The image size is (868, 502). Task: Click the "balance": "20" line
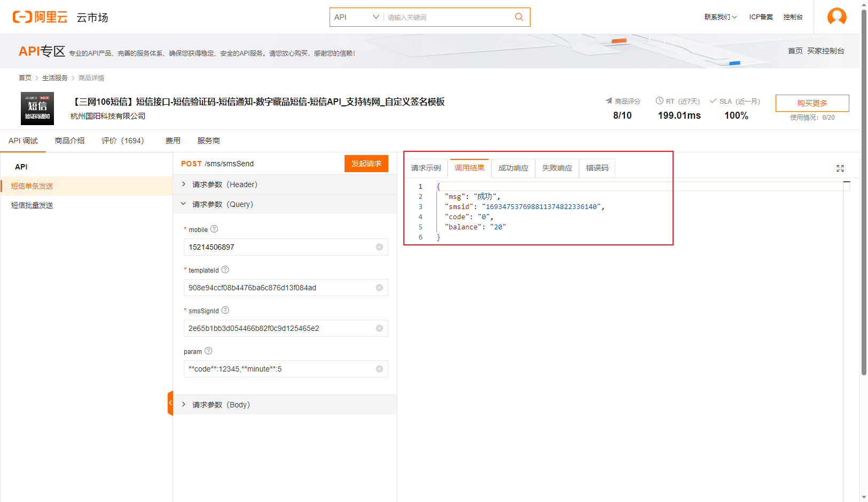click(475, 227)
